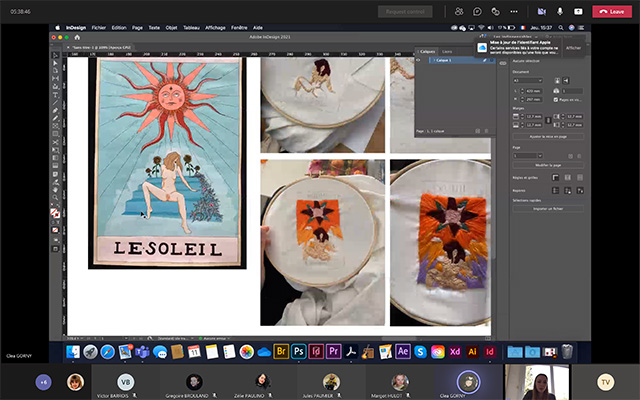Open Safari from the Dock
Screen dimensions: 640x400
coord(108,351)
